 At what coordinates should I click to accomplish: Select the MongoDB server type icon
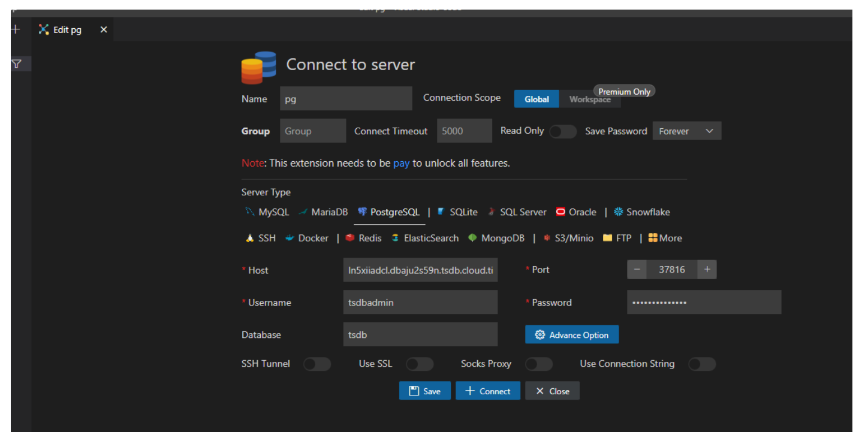[472, 238]
